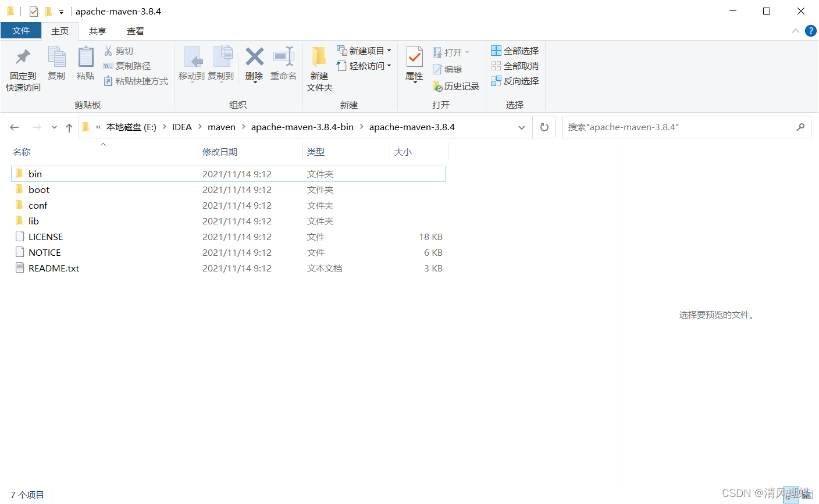
Task: Click the Forward navigation arrow
Action: tap(37, 127)
